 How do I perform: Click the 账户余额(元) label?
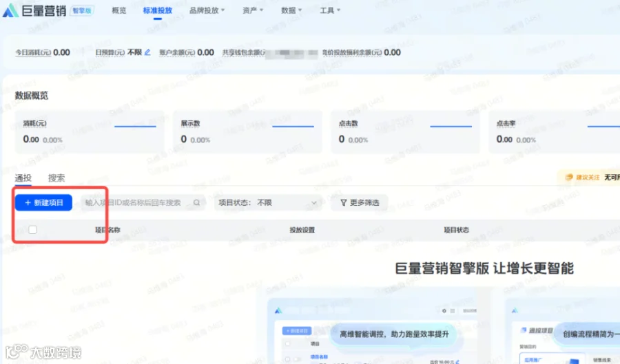click(x=177, y=52)
